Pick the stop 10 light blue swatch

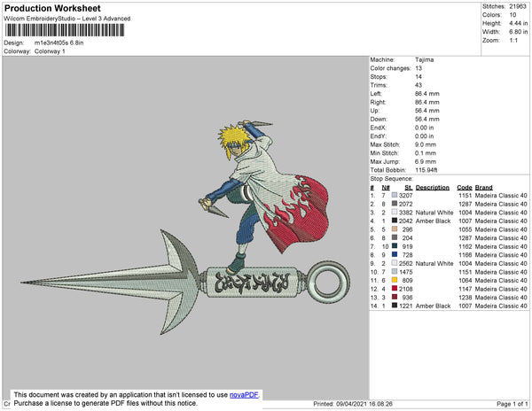tap(395, 271)
